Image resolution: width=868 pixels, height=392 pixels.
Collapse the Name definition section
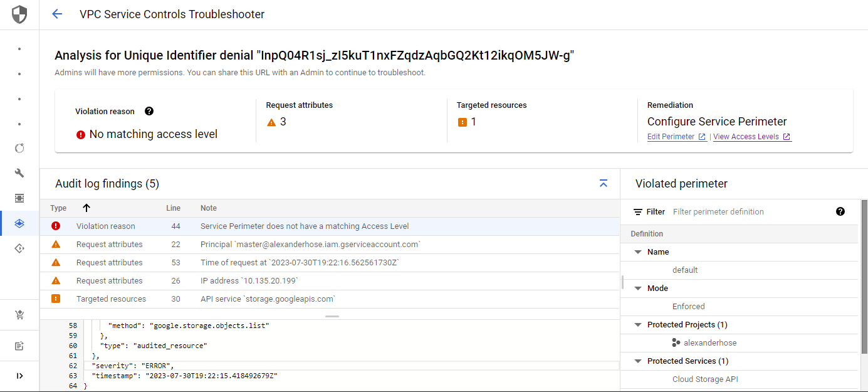(x=638, y=252)
